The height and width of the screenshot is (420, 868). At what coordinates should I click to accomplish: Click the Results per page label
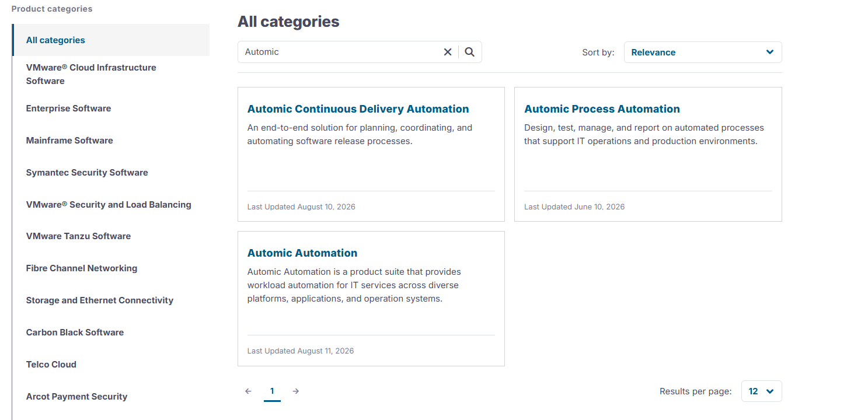(695, 391)
